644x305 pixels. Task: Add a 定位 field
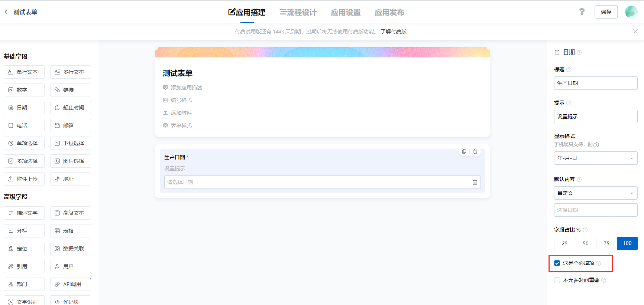24,249
